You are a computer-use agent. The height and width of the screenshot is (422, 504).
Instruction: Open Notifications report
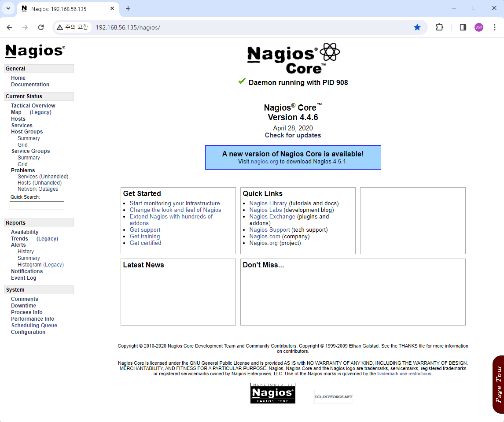pos(27,271)
